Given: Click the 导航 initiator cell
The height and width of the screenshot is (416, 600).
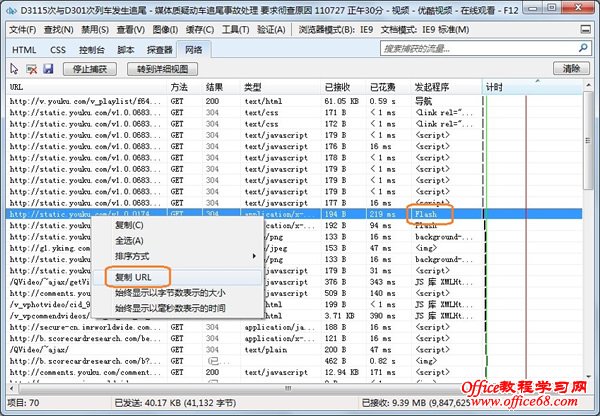Looking at the screenshot, I should (x=423, y=101).
